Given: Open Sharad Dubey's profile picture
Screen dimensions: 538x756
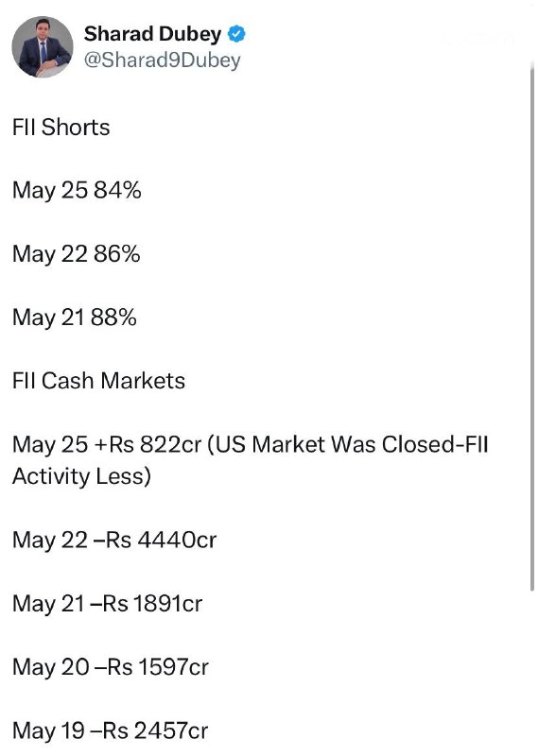Looking at the screenshot, I should tap(43, 46).
